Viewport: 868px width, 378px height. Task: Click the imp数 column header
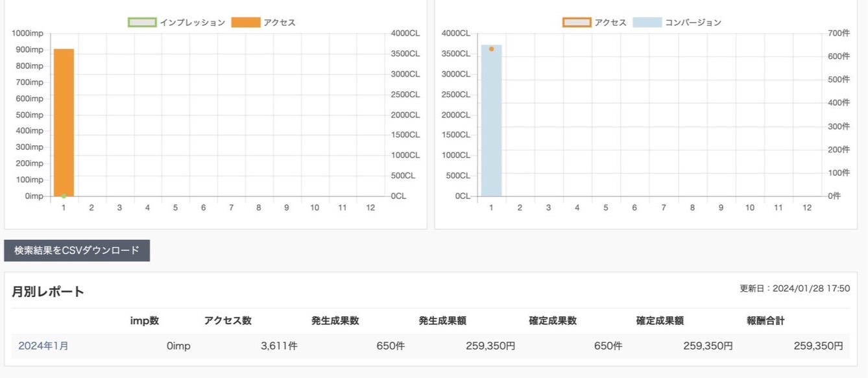coord(144,321)
